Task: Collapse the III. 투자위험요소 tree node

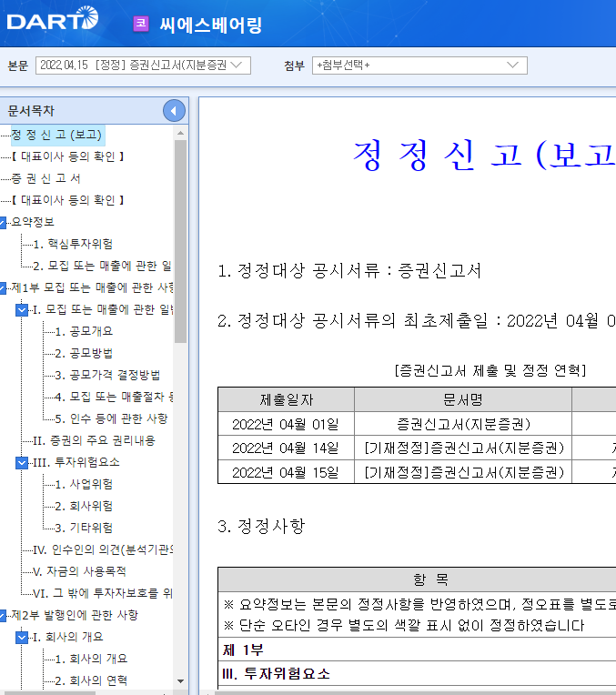Action: (22, 463)
